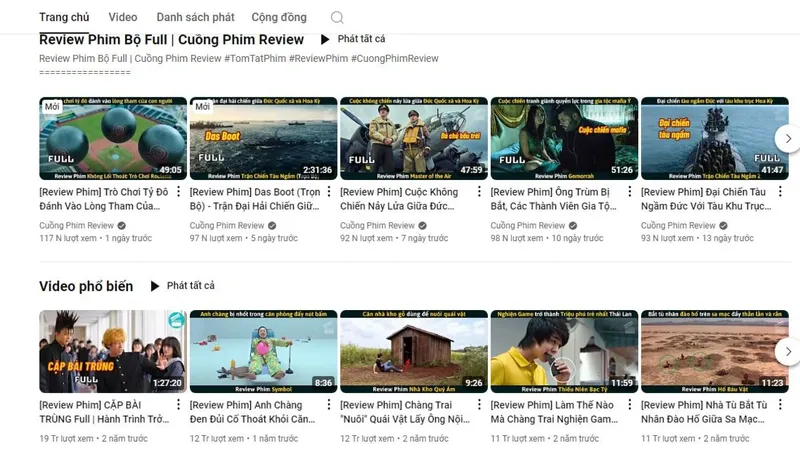Play the 8:36 Symbol movie thumbnail
800x450 pixels.
click(x=263, y=352)
